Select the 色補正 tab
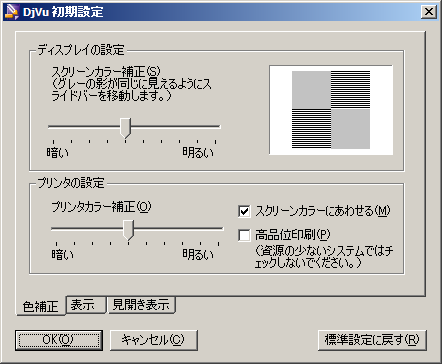The width and height of the screenshot is (442, 364). 41,306
